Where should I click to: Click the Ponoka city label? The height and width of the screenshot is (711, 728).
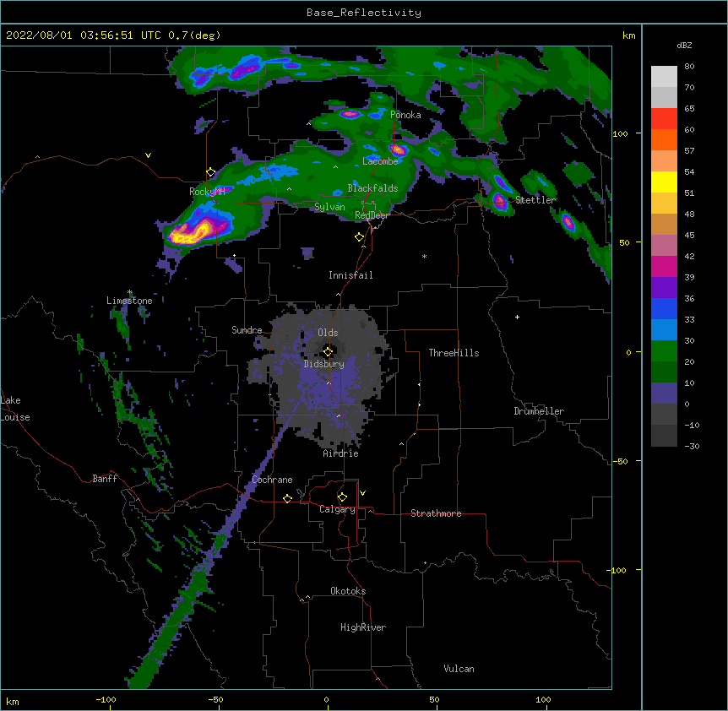[405, 115]
